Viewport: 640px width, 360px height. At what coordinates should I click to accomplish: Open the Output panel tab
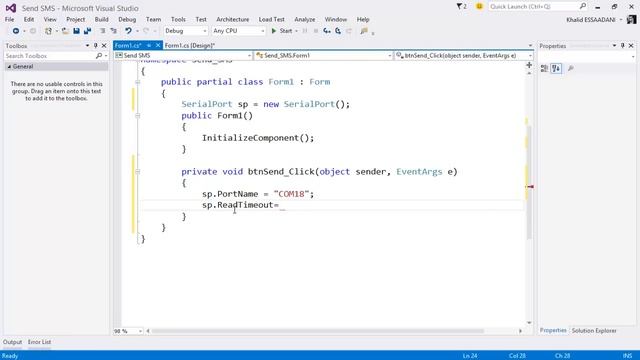pos(13,342)
